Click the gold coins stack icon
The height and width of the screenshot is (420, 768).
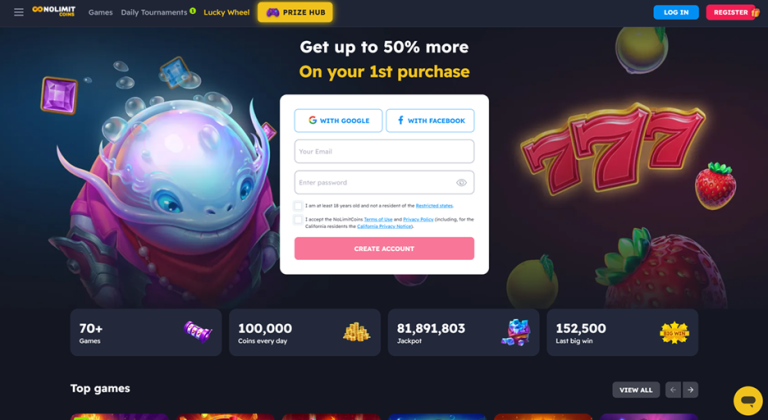pos(357,332)
